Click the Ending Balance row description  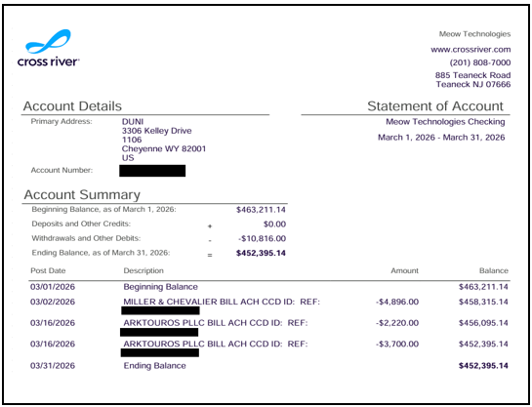click(154, 366)
